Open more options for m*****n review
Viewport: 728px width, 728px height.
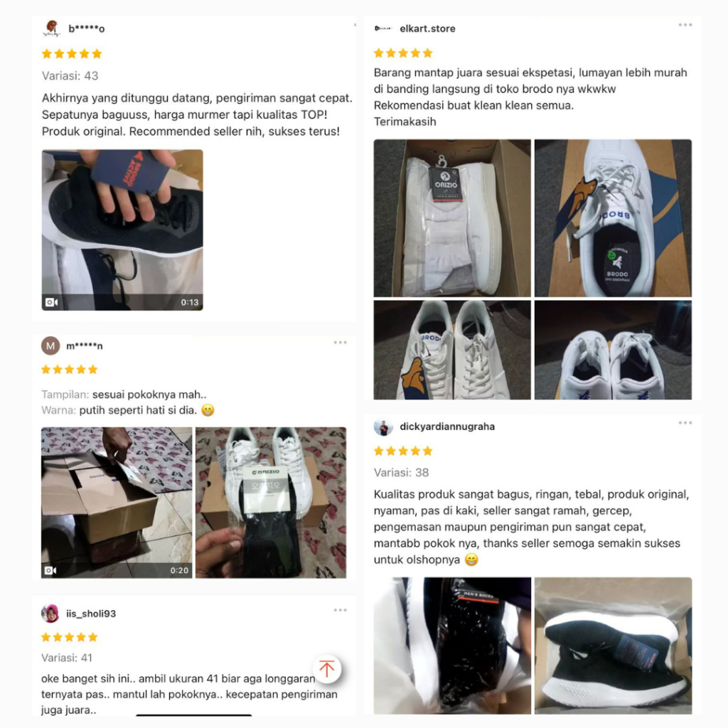(x=341, y=343)
